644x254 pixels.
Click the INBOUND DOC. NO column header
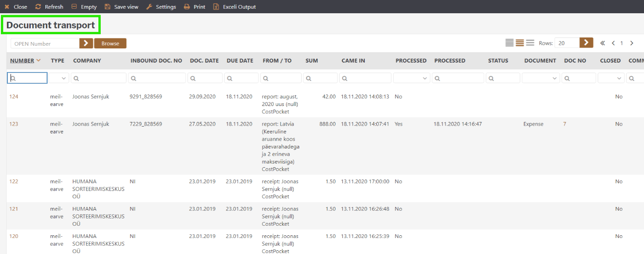tap(156, 60)
